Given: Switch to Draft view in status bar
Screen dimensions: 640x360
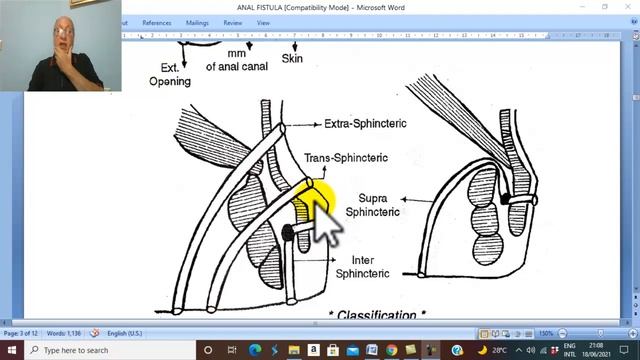Looking at the screenshot, I should pyautogui.click(x=529, y=334).
